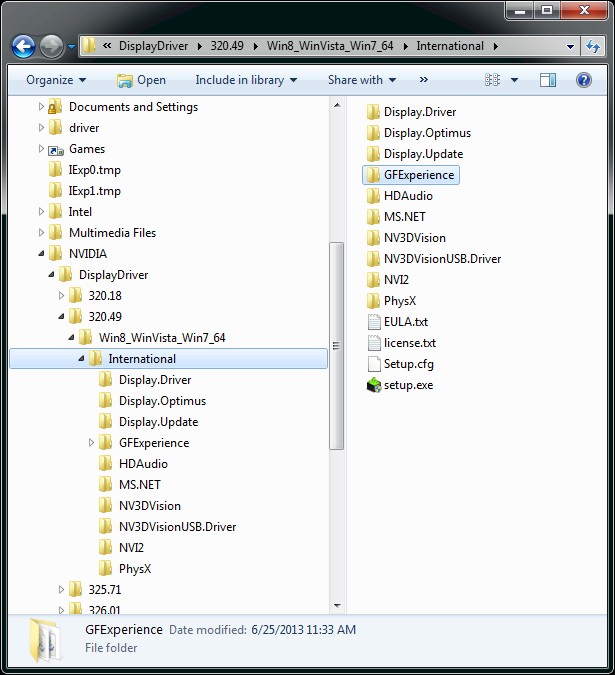Open dropdown arrow after International breadcrumb
The image size is (615, 675).
[496, 46]
